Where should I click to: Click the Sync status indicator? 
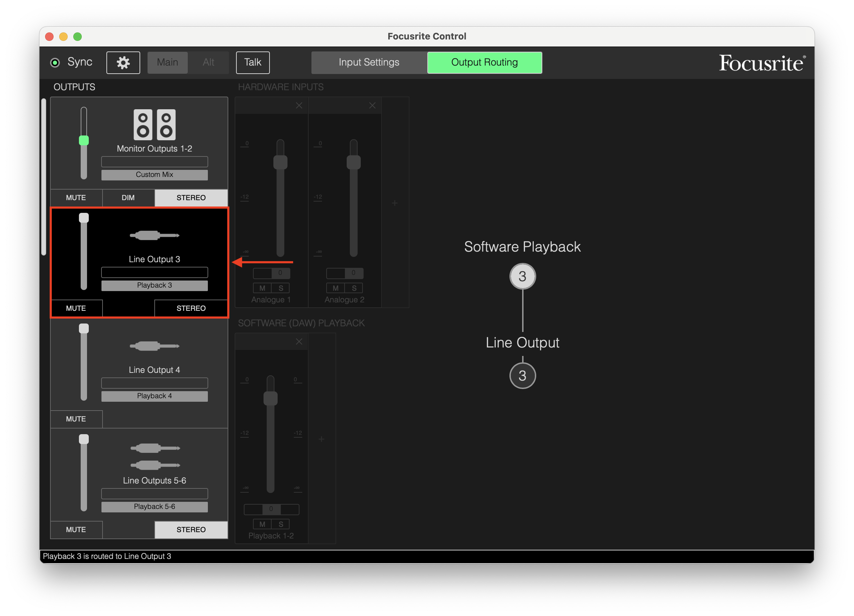[55, 62]
